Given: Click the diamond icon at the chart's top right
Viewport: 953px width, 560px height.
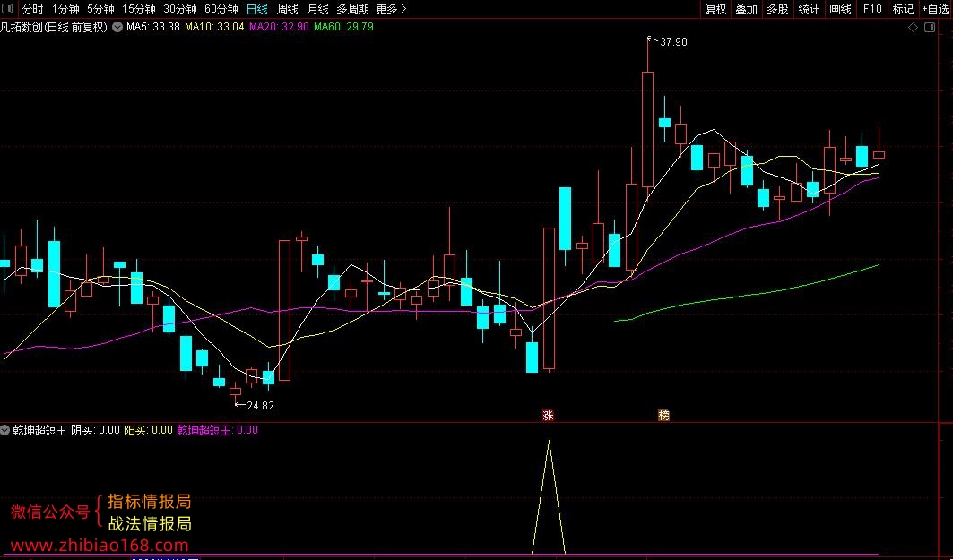Looking at the screenshot, I should coord(913,28).
